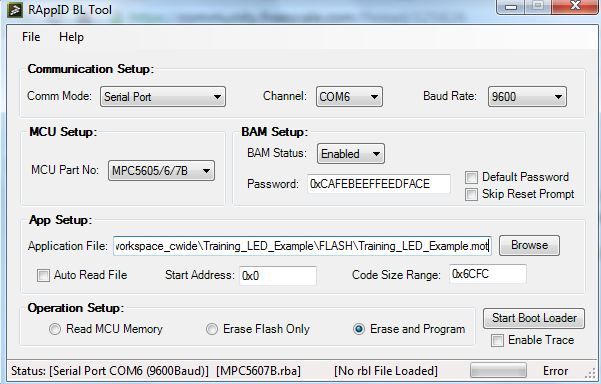Enable the Default Password checkbox

(471, 177)
